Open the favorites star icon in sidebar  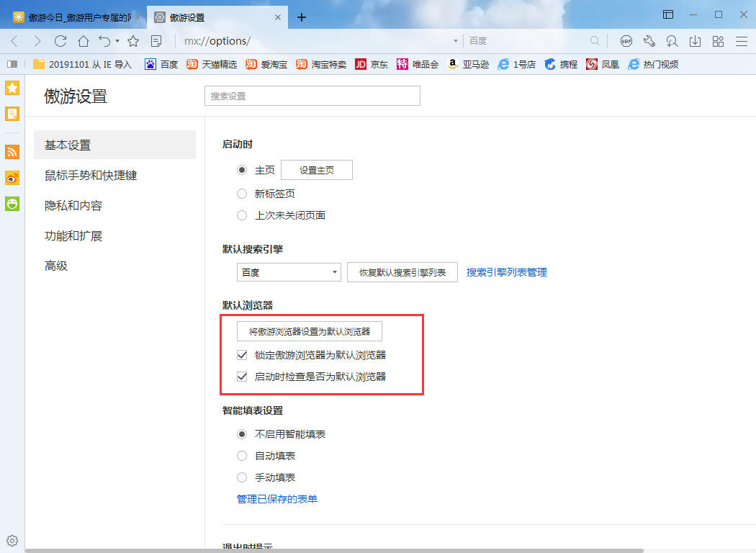[12, 87]
